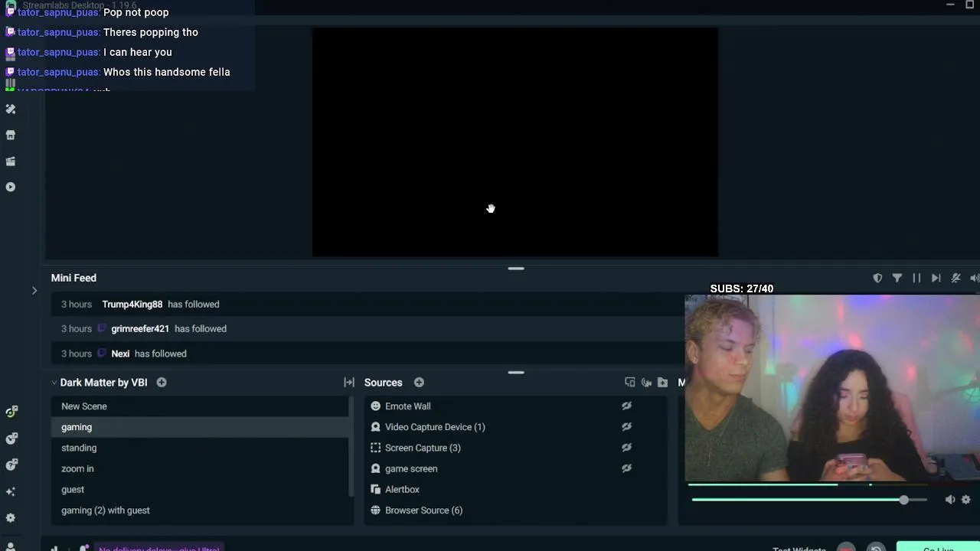Open Settings with the sidebar gear icon
Screen dimensions: 980x551
coord(11,517)
